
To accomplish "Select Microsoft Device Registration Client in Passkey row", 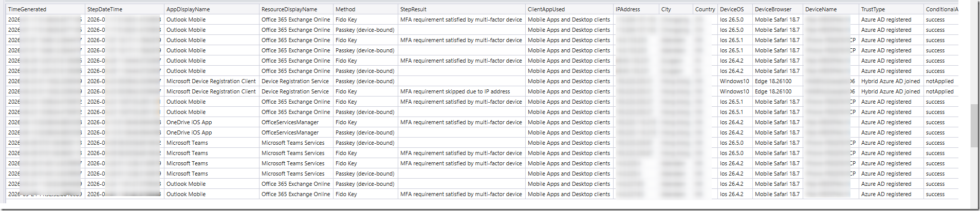I will (x=211, y=81).
